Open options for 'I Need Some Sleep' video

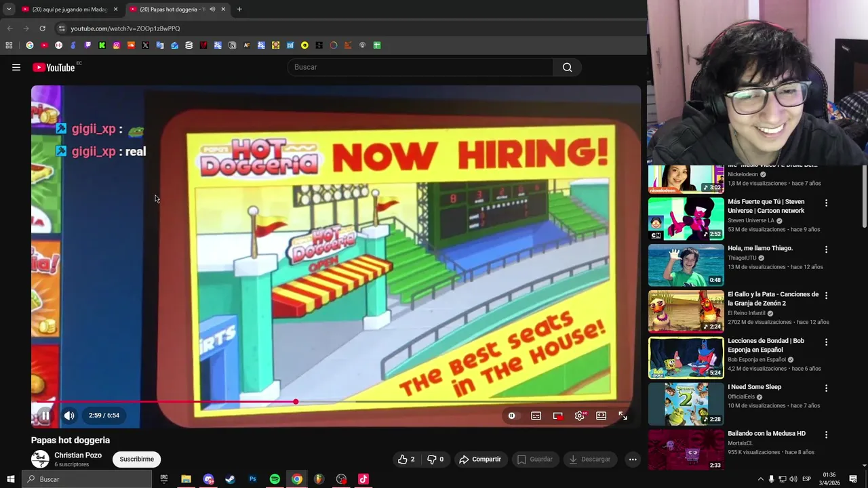pos(826,388)
